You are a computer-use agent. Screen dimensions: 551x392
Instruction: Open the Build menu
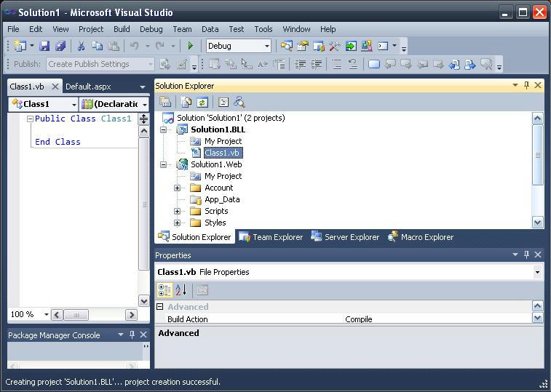[x=122, y=29]
